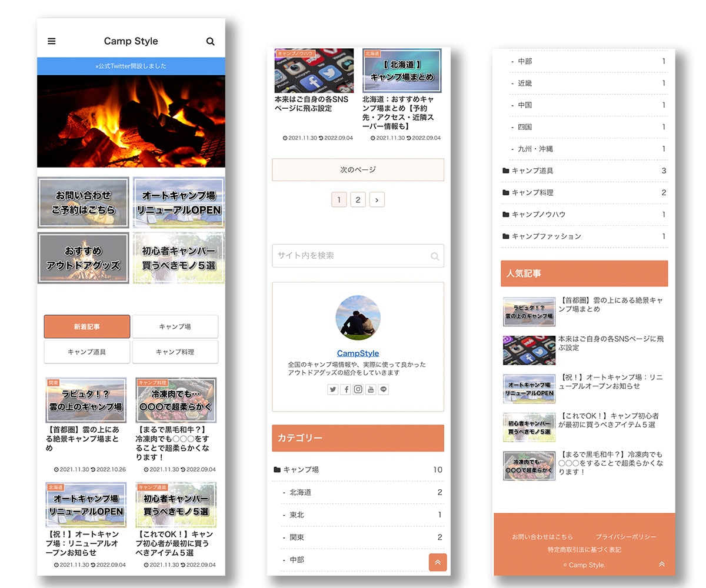The image size is (706, 588).
Task: Click the サイト内を検索 input field
Action: click(x=358, y=256)
